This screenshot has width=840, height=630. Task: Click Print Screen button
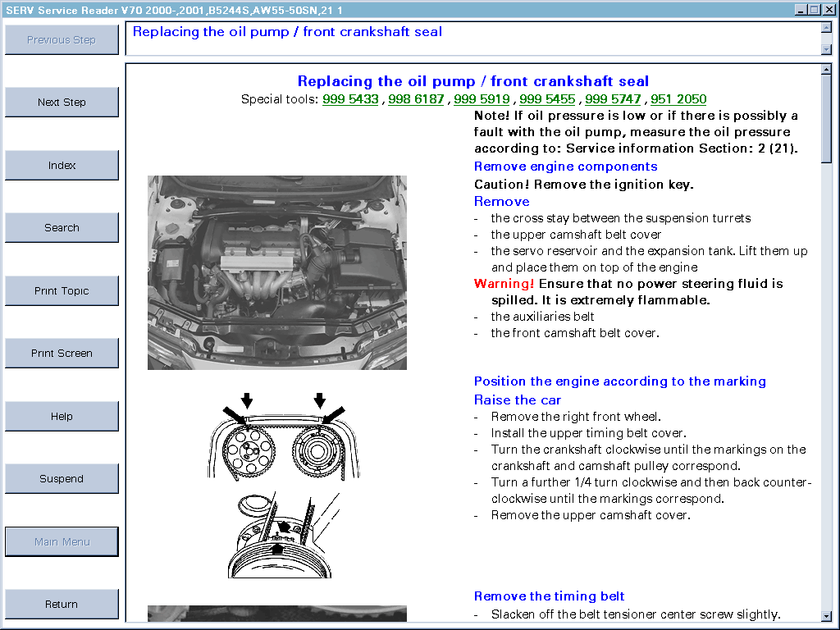62,353
